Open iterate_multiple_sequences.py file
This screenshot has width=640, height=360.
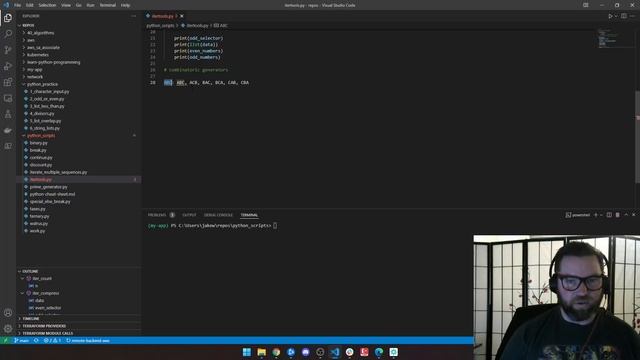(x=58, y=172)
